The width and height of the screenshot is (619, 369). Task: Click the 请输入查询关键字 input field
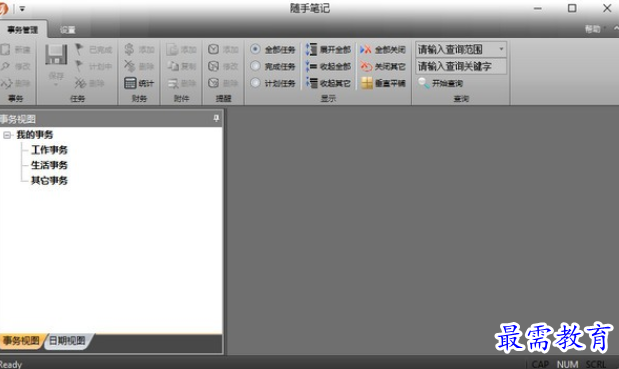[461, 66]
